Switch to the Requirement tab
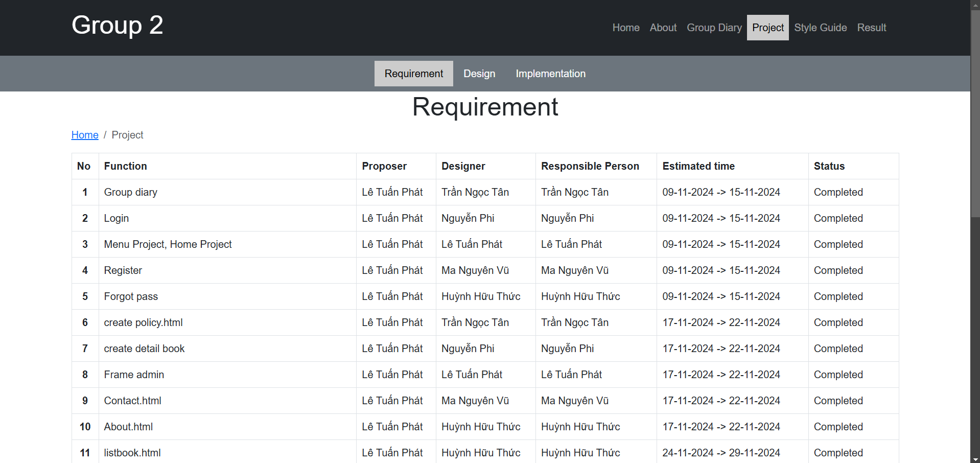 (413, 74)
